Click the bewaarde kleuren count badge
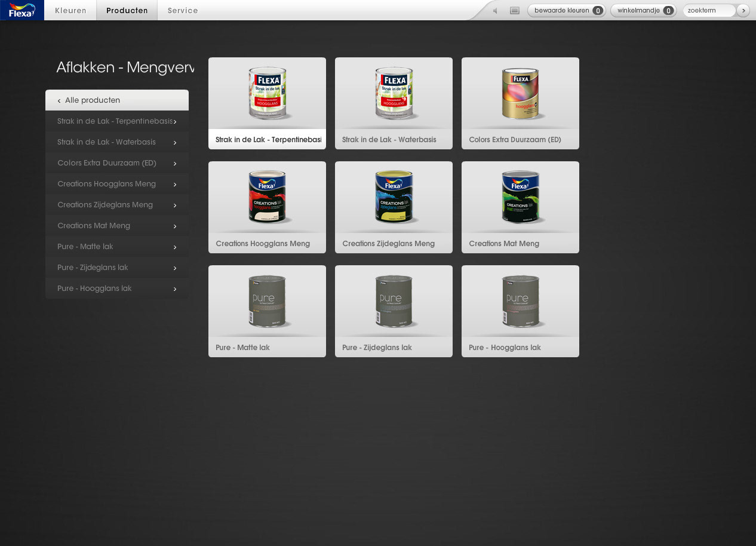The image size is (756, 546). click(598, 11)
